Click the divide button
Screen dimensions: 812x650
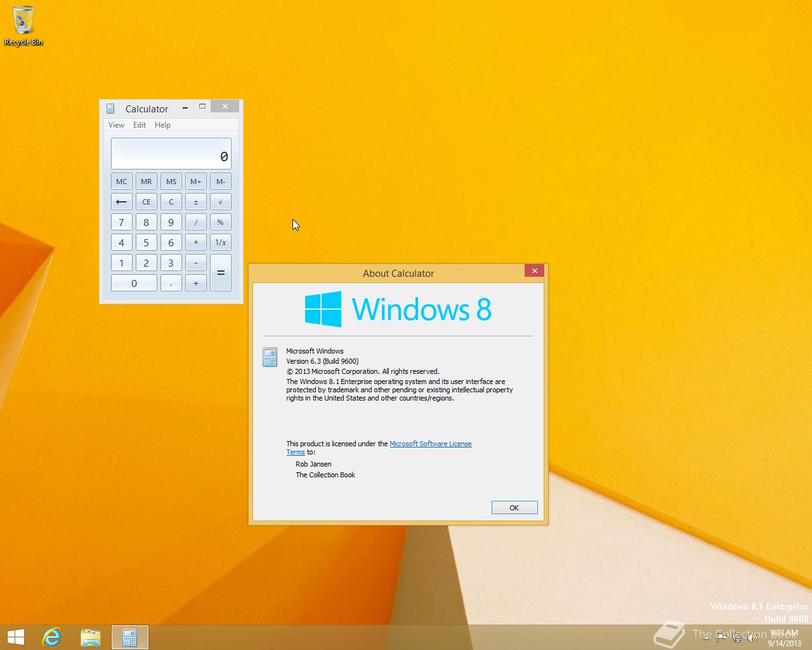point(196,222)
